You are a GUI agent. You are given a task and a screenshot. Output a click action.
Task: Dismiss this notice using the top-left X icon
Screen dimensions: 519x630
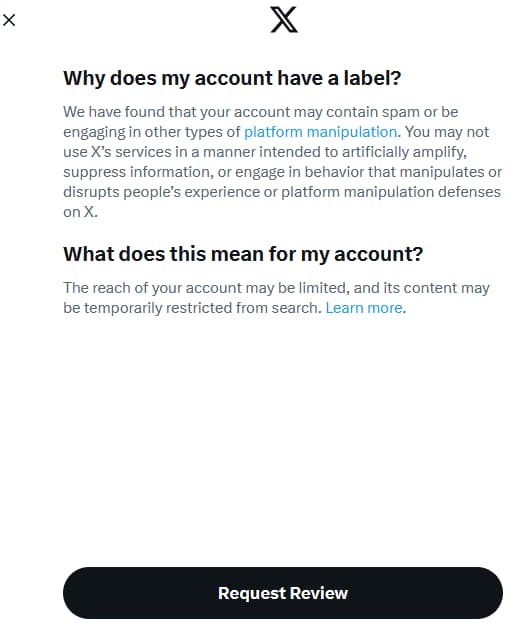coord(9,20)
